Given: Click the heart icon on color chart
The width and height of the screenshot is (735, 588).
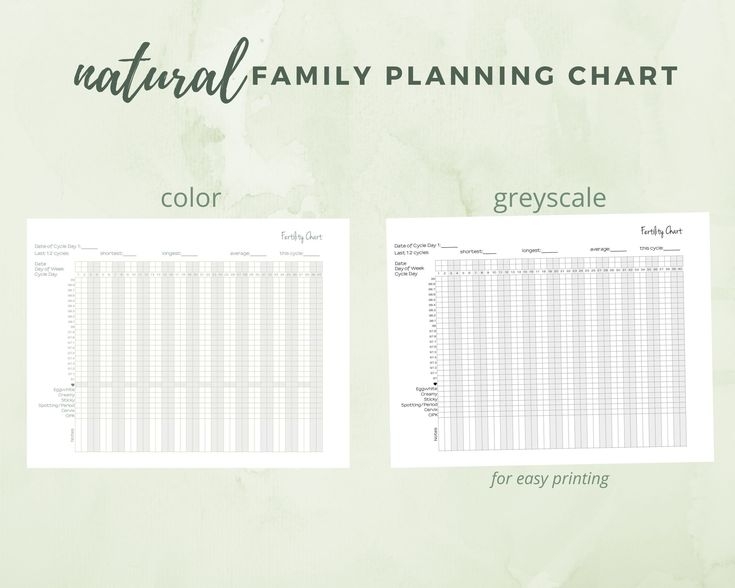Looking at the screenshot, I should pos(73,384).
